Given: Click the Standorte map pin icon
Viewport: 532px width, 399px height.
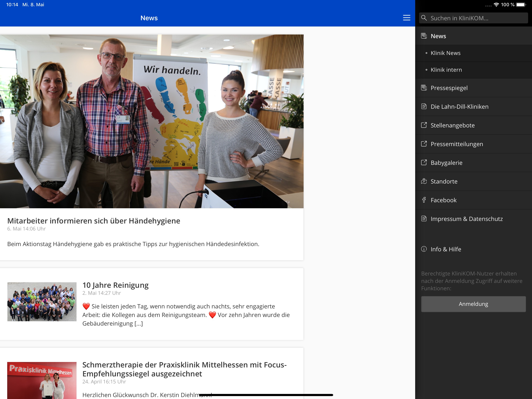Looking at the screenshot, I should [424, 181].
